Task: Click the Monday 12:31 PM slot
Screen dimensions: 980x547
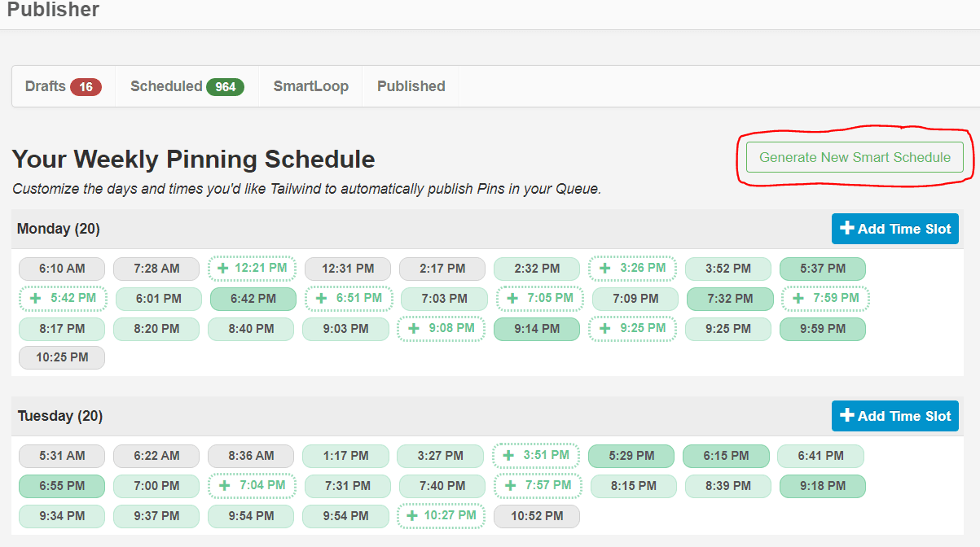Action: coord(348,269)
